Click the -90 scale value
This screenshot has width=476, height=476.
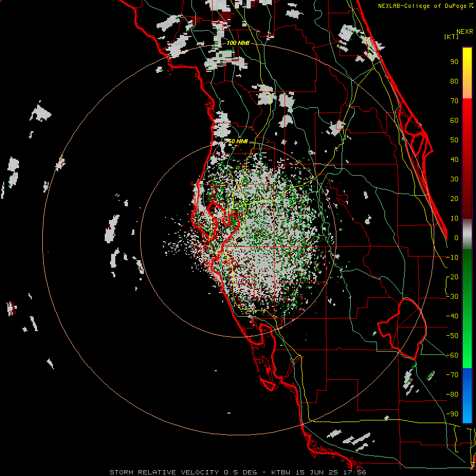(x=452, y=414)
